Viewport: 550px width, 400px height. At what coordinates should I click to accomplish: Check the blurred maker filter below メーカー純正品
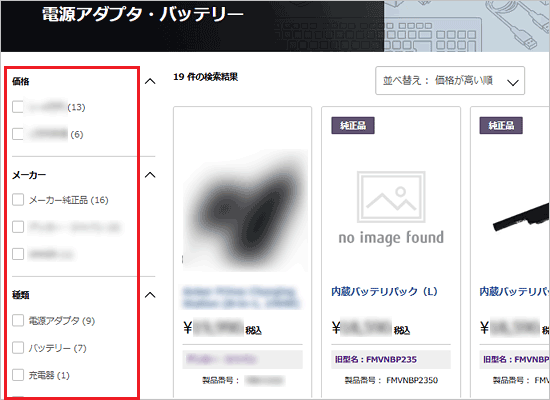(18, 227)
